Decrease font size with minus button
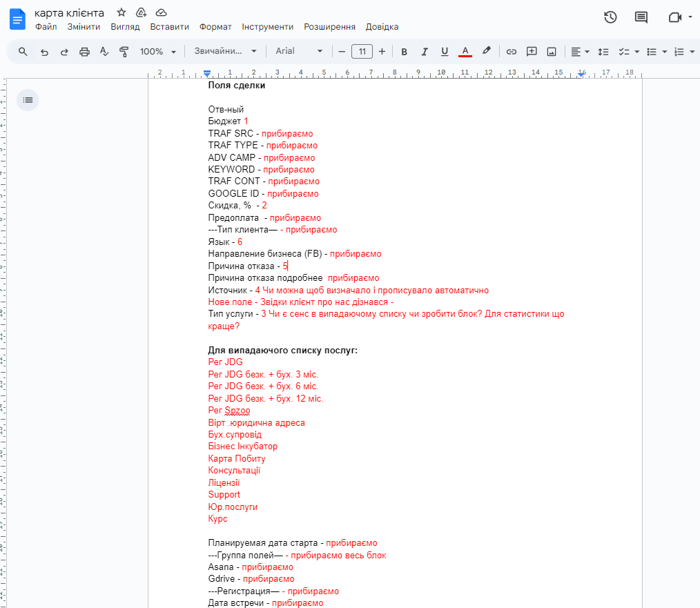 (342, 52)
